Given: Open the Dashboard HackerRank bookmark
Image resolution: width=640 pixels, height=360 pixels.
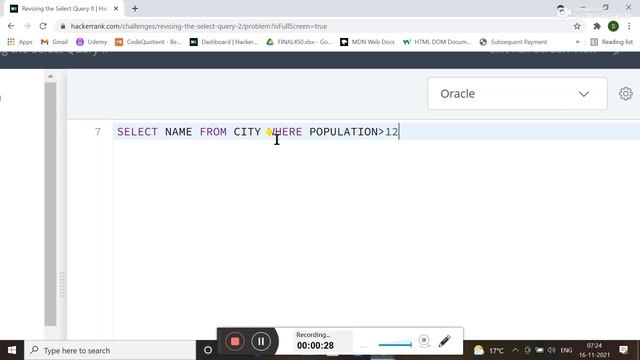Looking at the screenshot, I should 224,42.
